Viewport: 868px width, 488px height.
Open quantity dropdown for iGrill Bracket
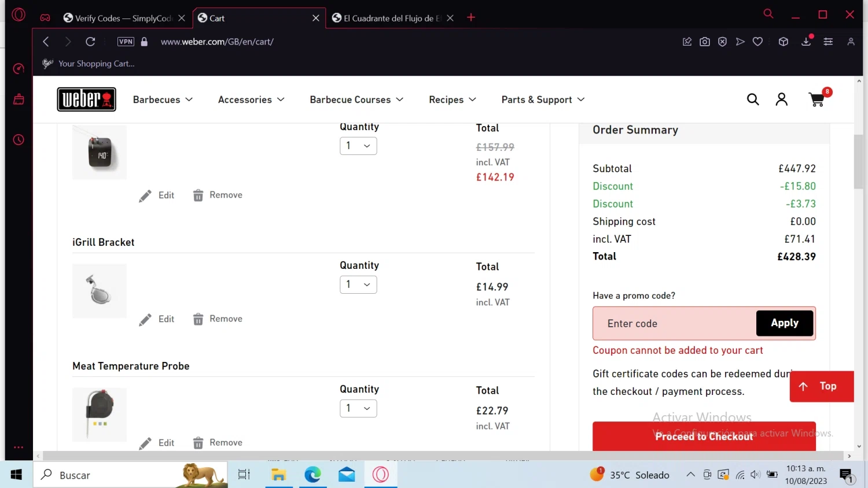tap(358, 284)
